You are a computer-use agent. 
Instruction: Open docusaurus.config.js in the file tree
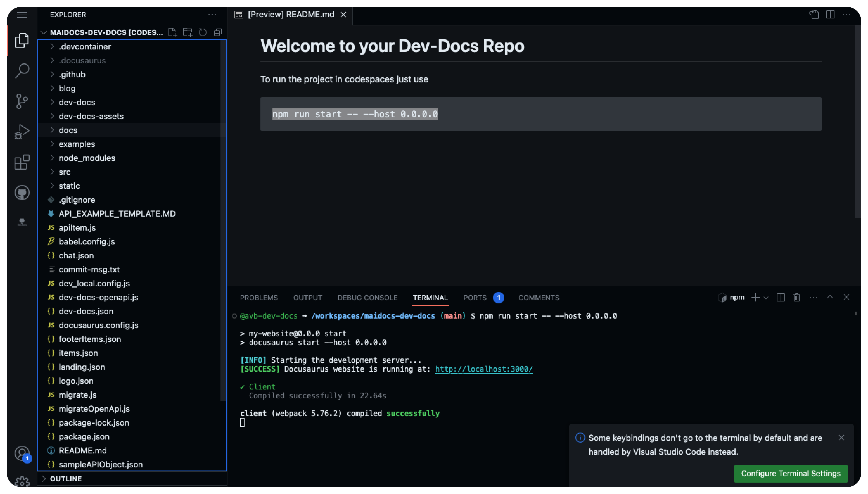click(98, 325)
